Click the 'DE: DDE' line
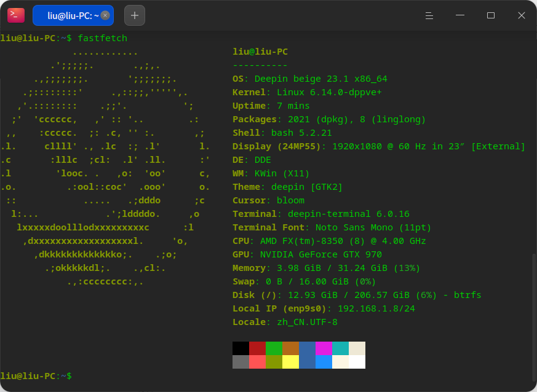This screenshot has width=537, height=392. tap(252, 160)
